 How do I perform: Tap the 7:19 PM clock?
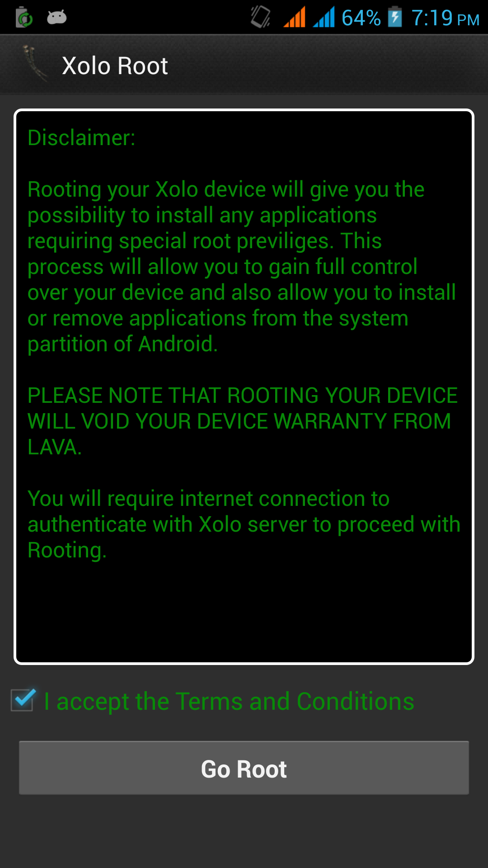(446, 18)
